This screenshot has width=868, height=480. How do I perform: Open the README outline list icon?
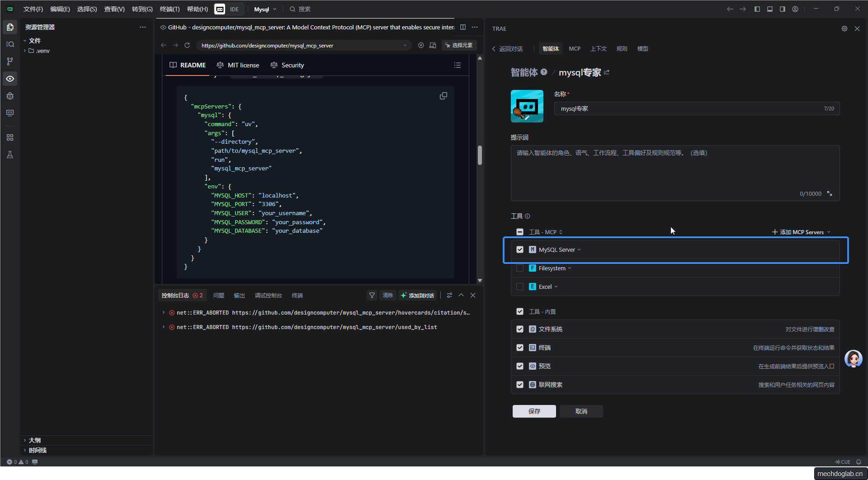tap(457, 65)
